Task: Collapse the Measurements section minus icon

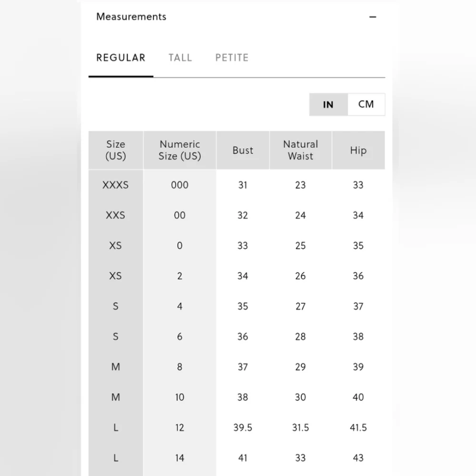Action: pyautogui.click(x=373, y=17)
